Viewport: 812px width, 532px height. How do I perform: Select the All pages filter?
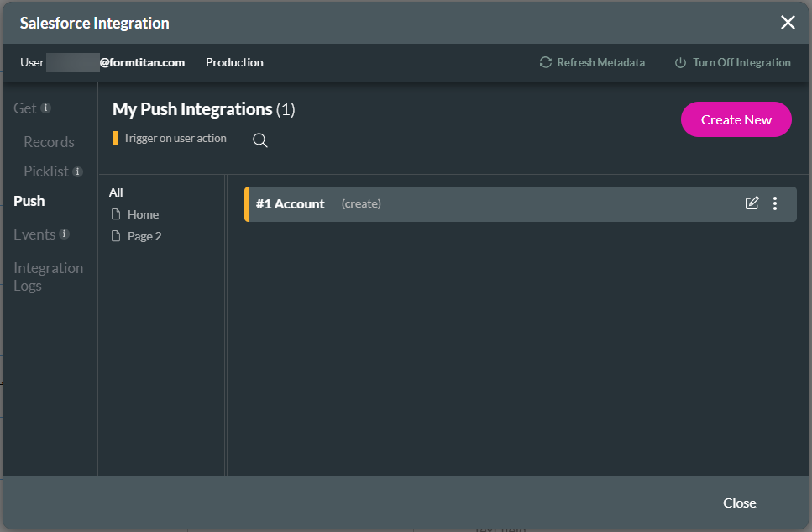click(116, 192)
